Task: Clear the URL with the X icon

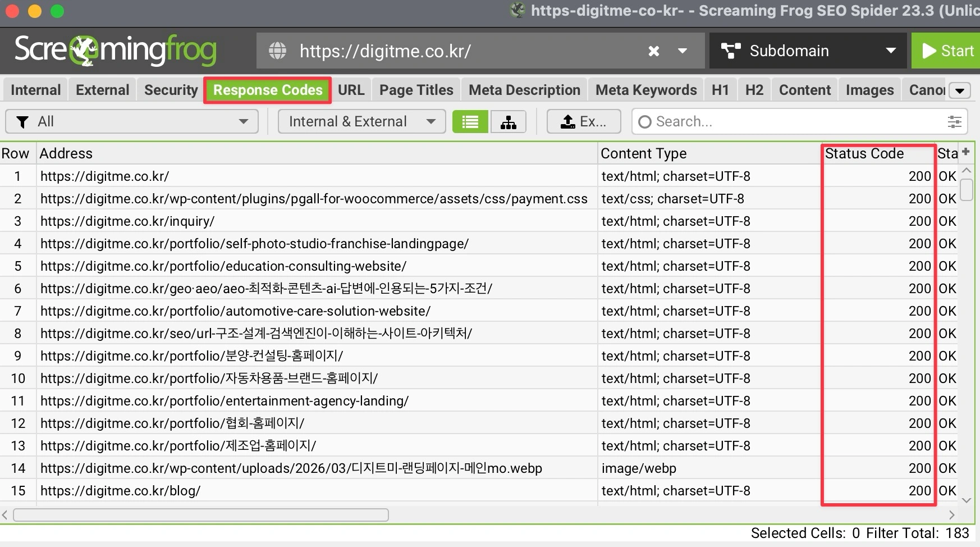Action: pos(654,51)
